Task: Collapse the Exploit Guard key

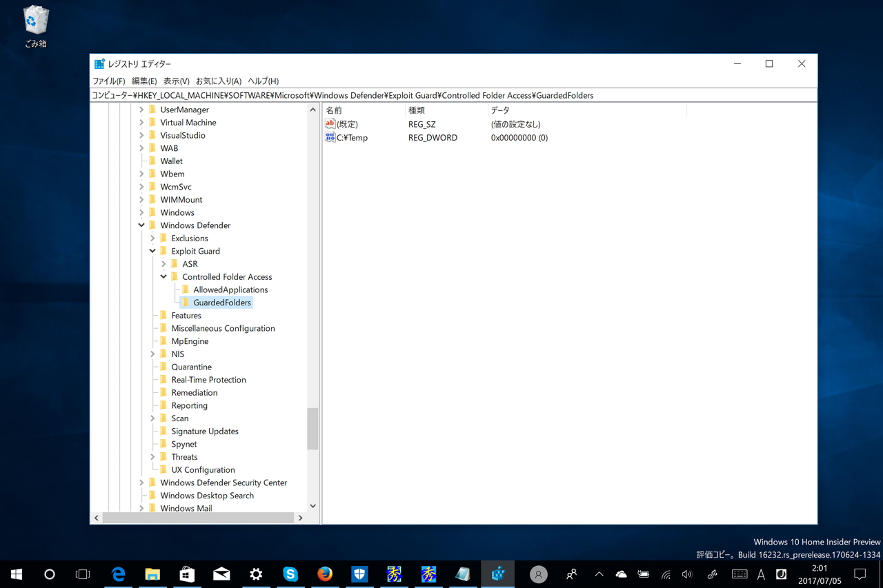Action: (152, 251)
